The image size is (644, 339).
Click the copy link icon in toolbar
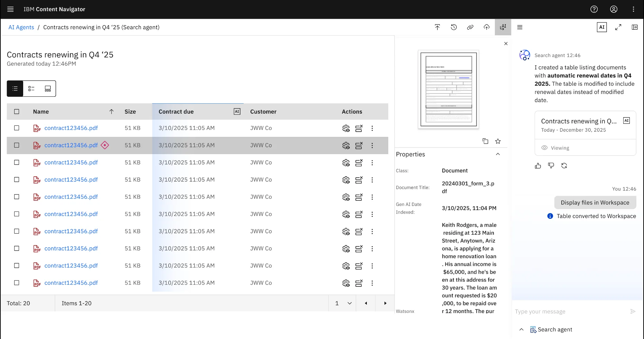pos(470,27)
